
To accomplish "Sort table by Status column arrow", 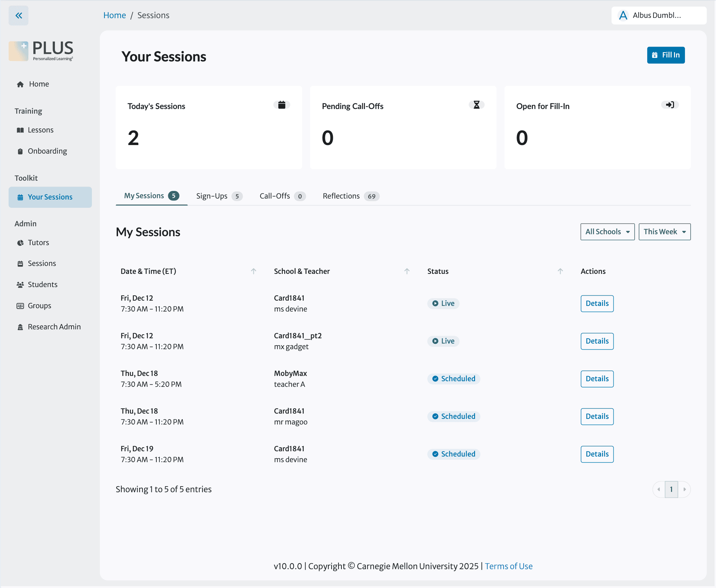I will coord(560,271).
